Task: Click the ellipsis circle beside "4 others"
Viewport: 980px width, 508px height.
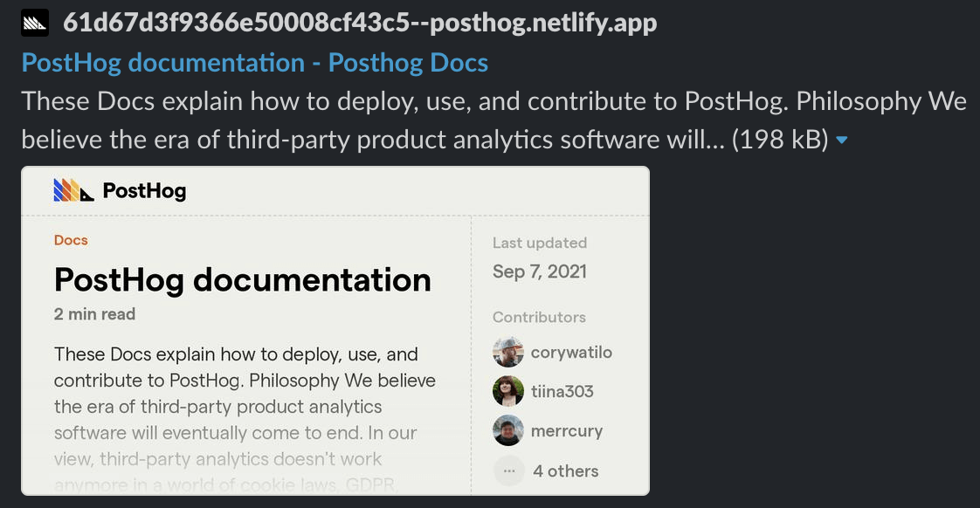Action: (509, 470)
